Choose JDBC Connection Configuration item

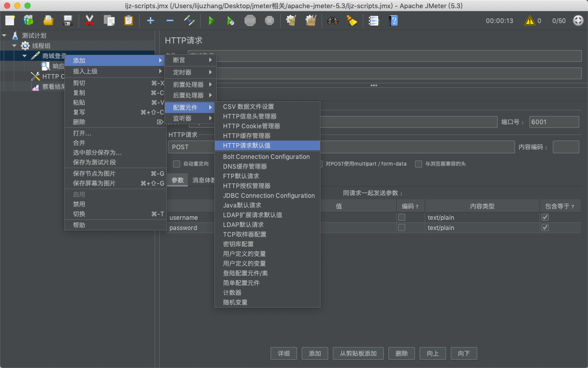[267, 196]
